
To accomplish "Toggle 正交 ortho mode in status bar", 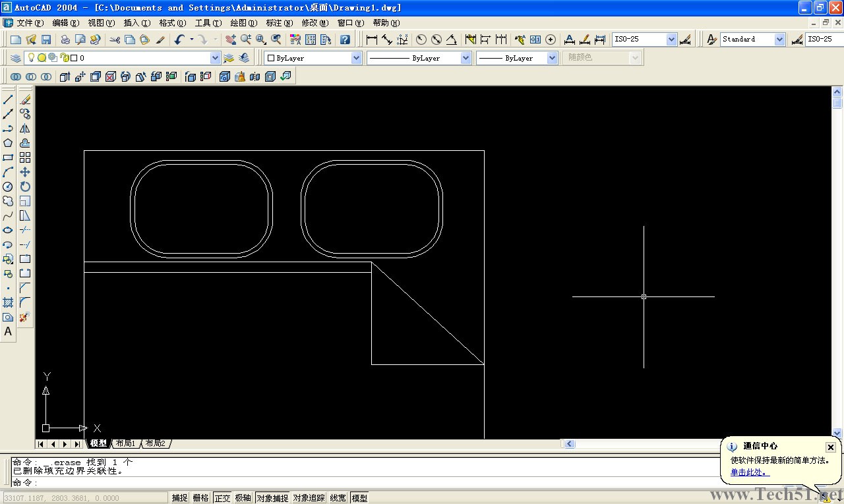I will pos(222,498).
